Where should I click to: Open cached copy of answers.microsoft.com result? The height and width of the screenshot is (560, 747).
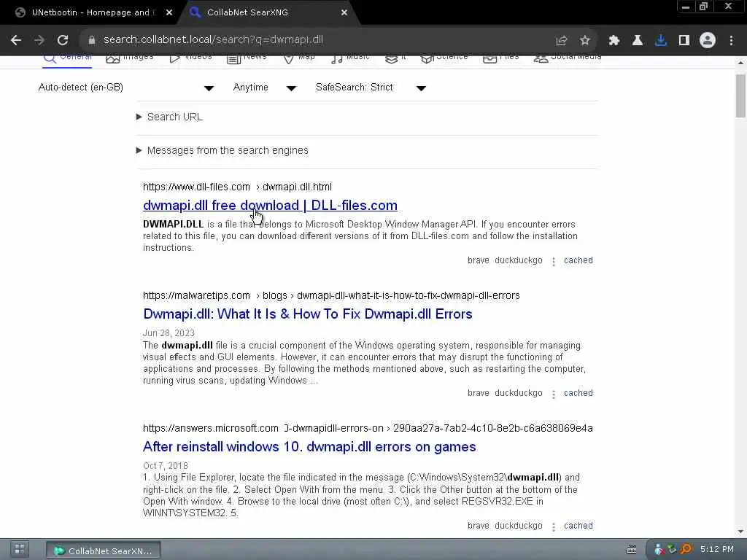(x=578, y=526)
